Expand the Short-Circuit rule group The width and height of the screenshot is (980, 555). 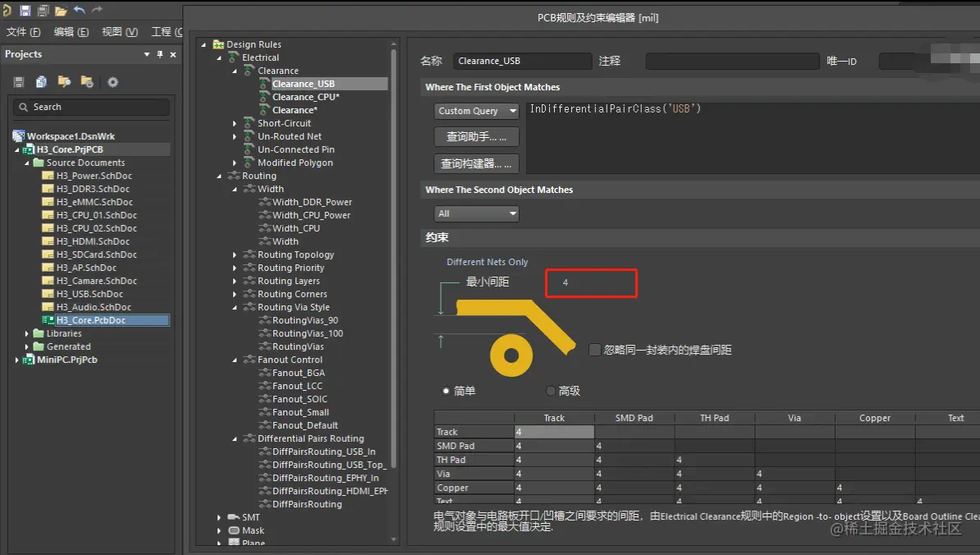coord(235,124)
